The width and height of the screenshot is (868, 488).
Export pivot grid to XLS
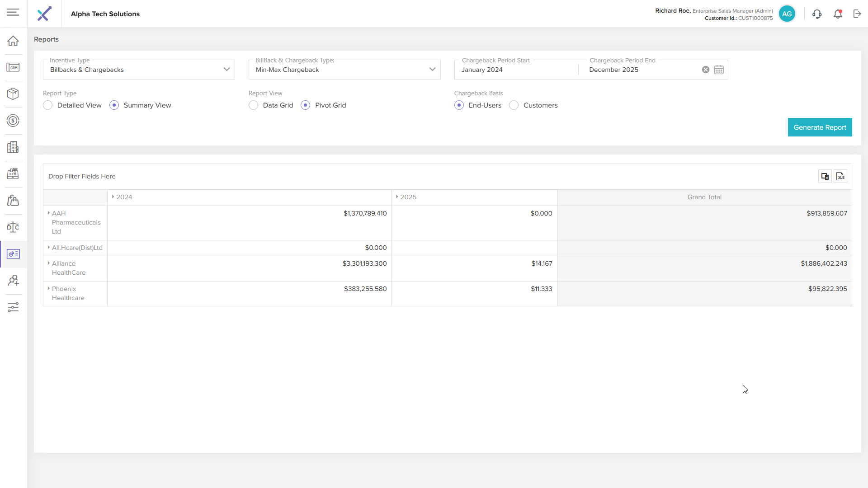(x=840, y=177)
